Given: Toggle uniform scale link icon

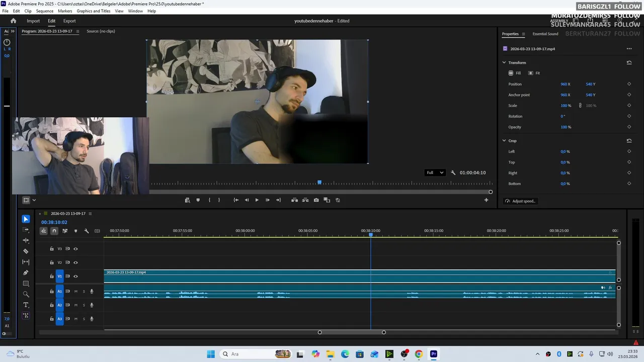Looking at the screenshot, I should click(580, 106).
